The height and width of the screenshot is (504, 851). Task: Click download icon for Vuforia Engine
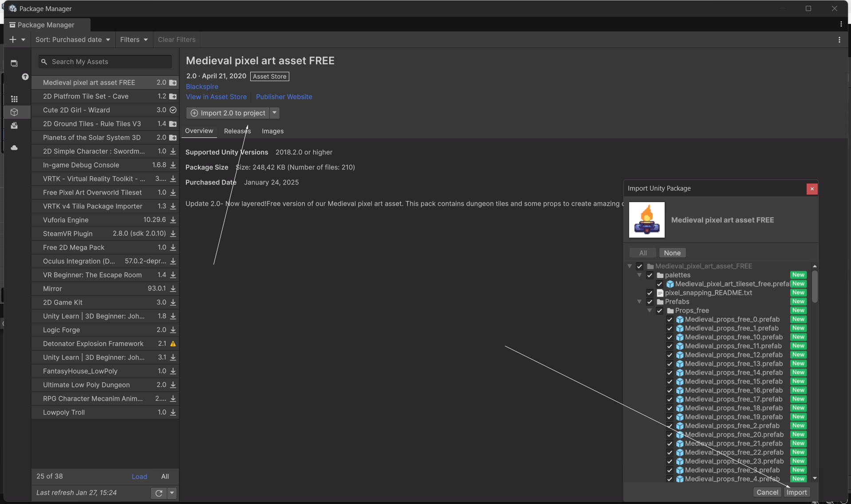click(173, 220)
